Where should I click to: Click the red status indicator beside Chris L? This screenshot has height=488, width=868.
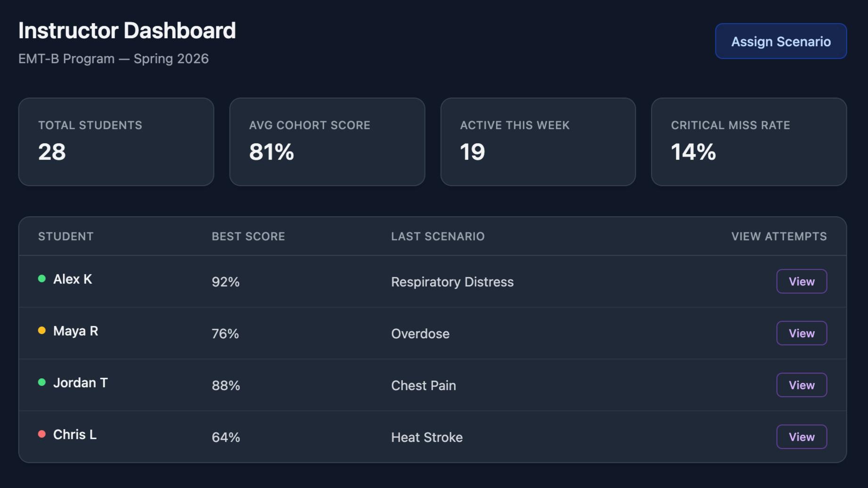click(41, 433)
